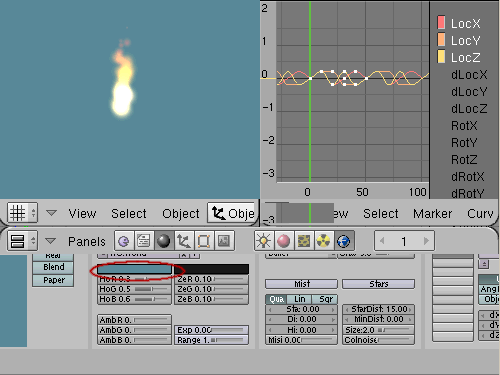
Task: Adjust the AmbG slider
Action: click(134, 330)
